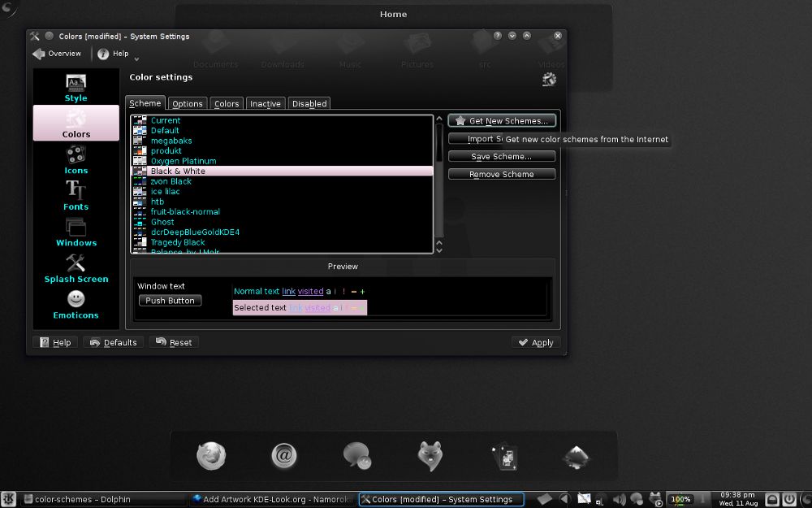
Task: Open the Splash Screen module
Action: point(76,268)
